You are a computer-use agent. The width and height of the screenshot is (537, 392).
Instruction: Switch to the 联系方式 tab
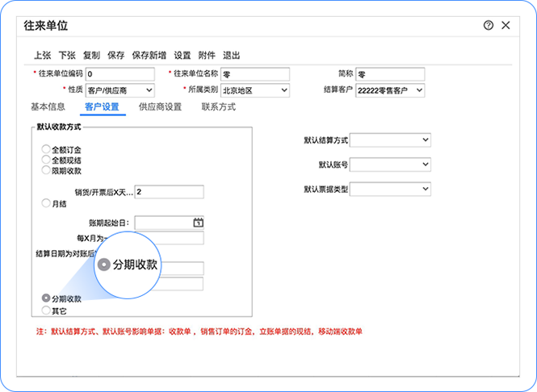tap(219, 107)
